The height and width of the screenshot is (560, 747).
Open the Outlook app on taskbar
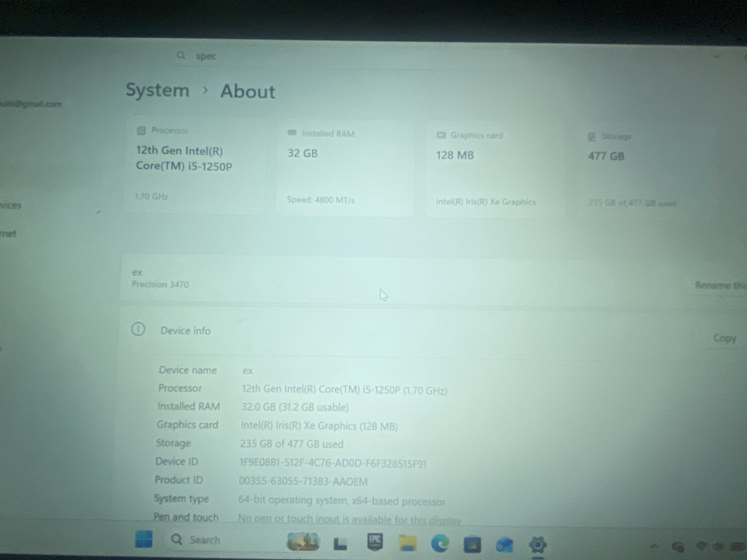(504, 545)
